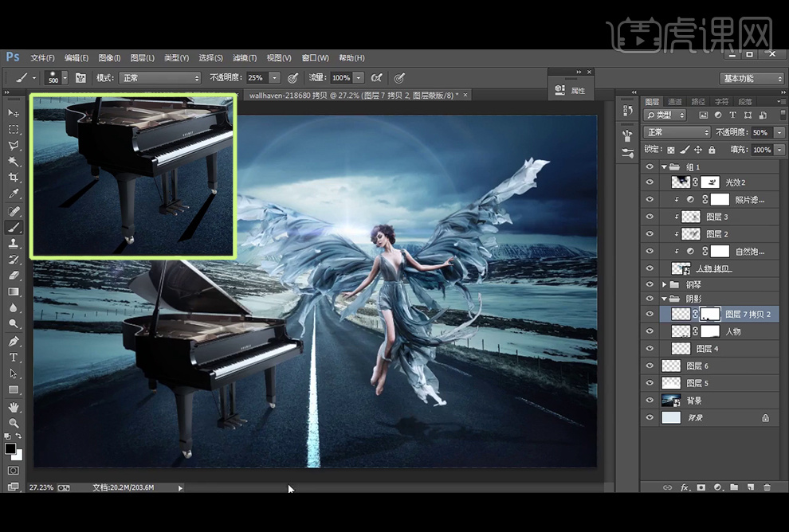
Task: Click the fx layer style icon
Action: (x=684, y=487)
